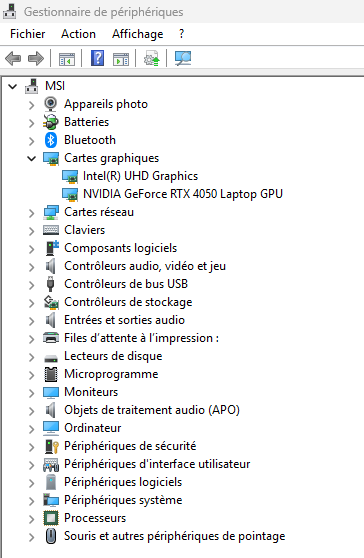Expand the Appareils photo category
This screenshot has width=364, height=558.
[x=32, y=105]
